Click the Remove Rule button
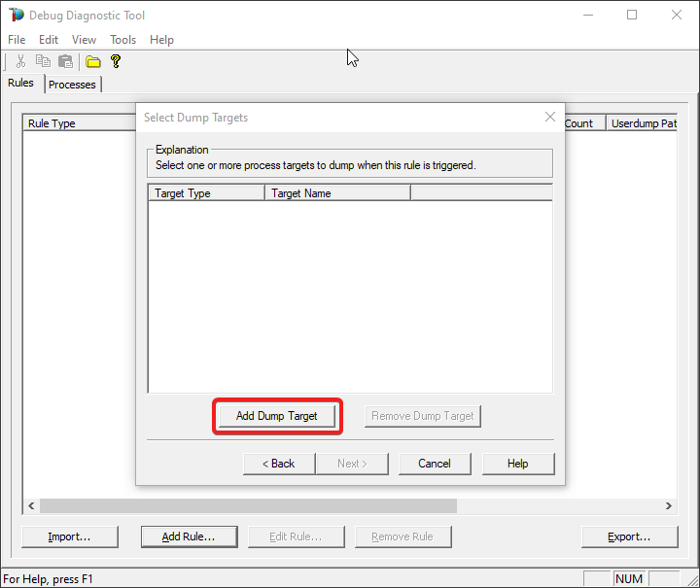Viewport: 700px width, 588px height. pyautogui.click(x=403, y=536)
